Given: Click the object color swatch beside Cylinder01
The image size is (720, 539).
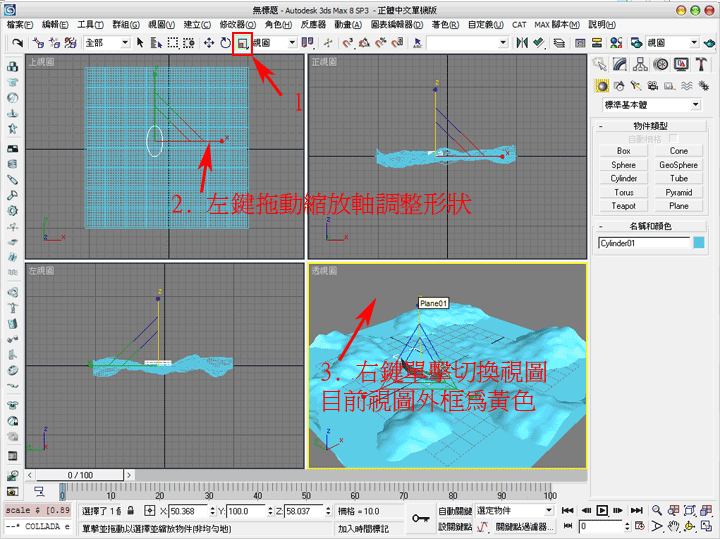Looking at the screenshot, I should pos(699,243).
